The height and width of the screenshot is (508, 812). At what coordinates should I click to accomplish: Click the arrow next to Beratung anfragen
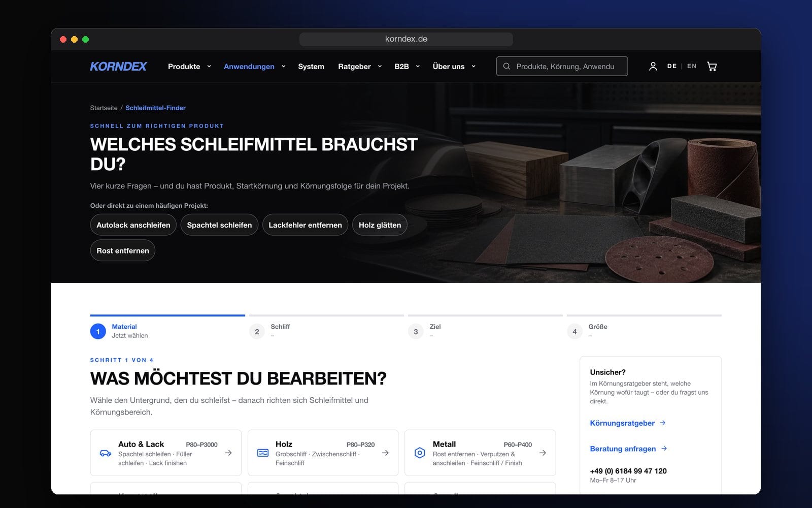664,449
